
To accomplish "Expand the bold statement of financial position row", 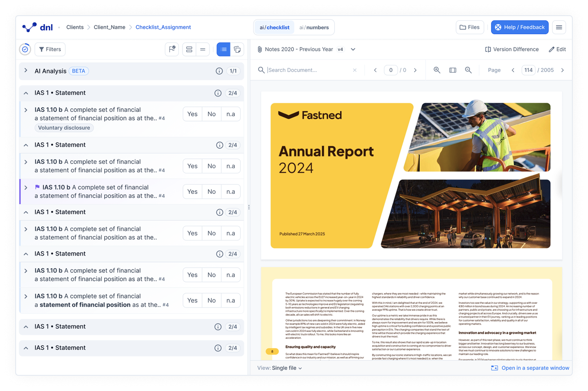I will coord(26,296).
